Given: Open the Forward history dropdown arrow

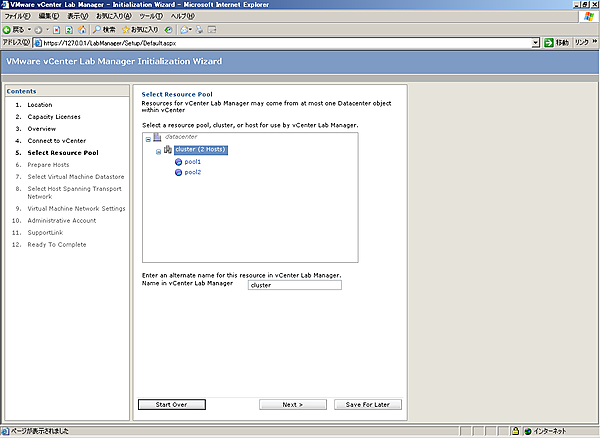Looking at the screenshot, I should [x=47, y=29].
